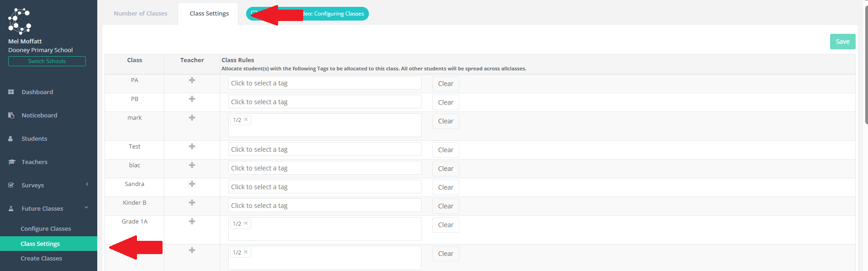Click the Future Classes flask icon
868x271 pixels.
11,208
